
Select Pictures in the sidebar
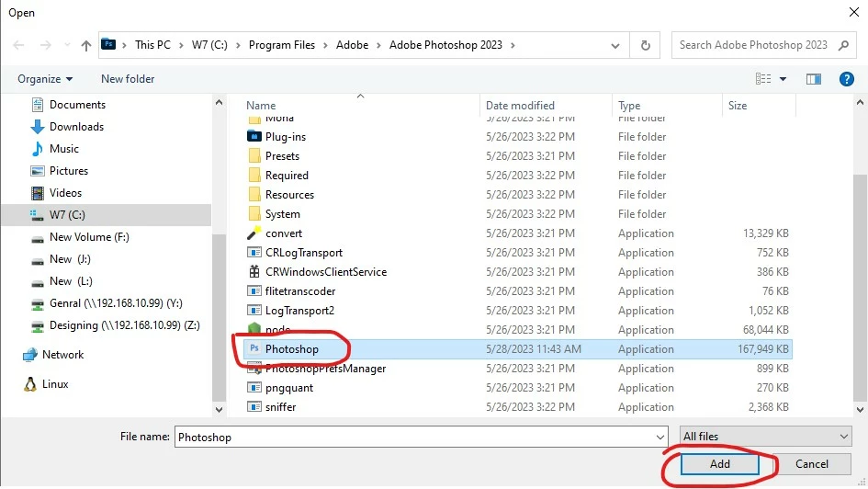[x=69, y=171]
